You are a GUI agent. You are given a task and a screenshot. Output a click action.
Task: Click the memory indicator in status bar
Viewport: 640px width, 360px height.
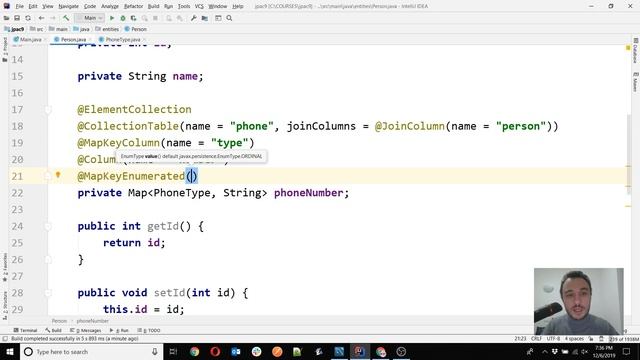624,339
